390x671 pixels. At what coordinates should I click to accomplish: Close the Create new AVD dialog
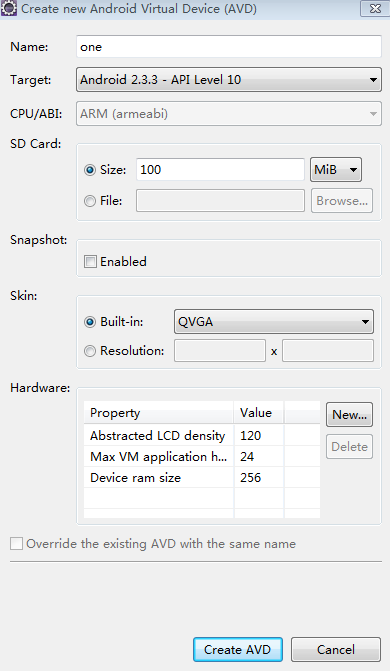click(x=375, y=9)
